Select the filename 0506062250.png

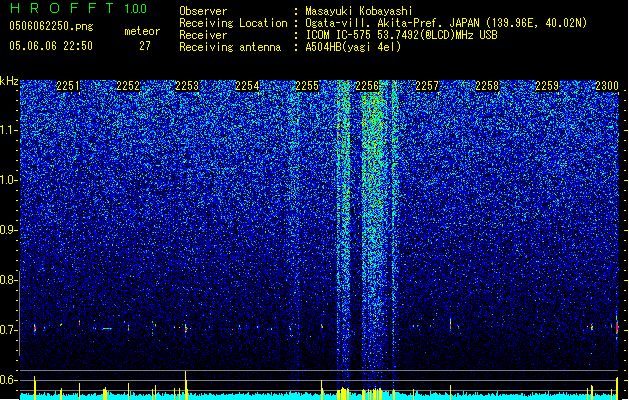coord(51,26)
